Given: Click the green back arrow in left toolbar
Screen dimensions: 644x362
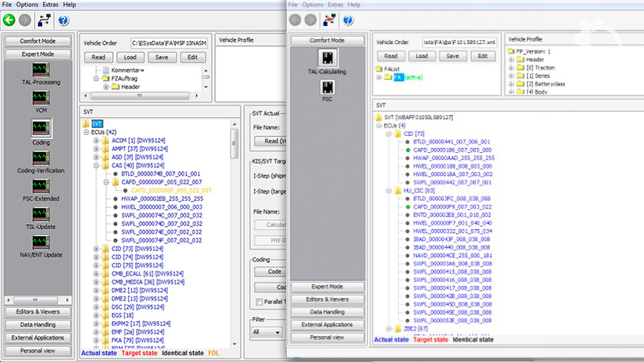Looking at the screenshot, I should (x=9, y=20).
